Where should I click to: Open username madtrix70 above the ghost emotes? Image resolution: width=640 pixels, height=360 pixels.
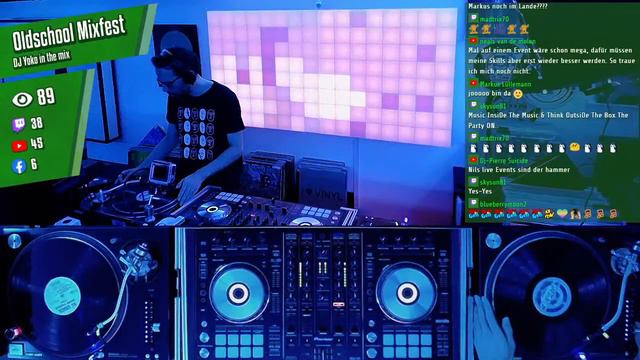(494, 138)
